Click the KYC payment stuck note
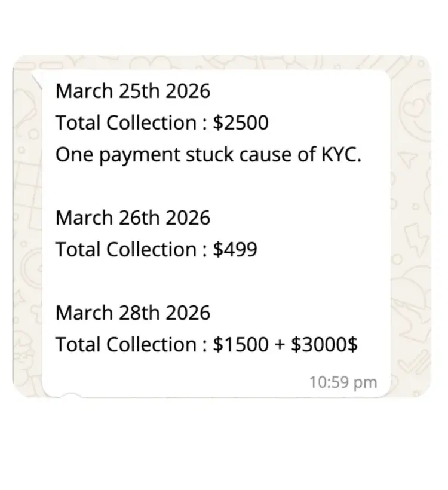 pos(208,155)
